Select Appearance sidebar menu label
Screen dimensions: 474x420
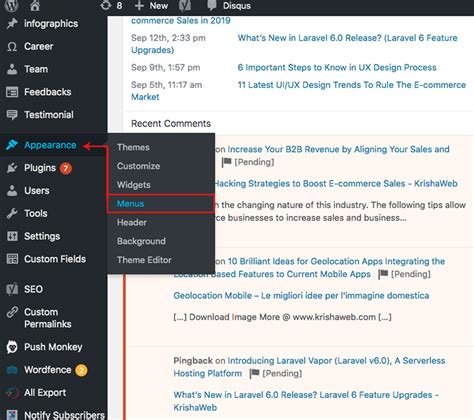[x=50, y=145]
